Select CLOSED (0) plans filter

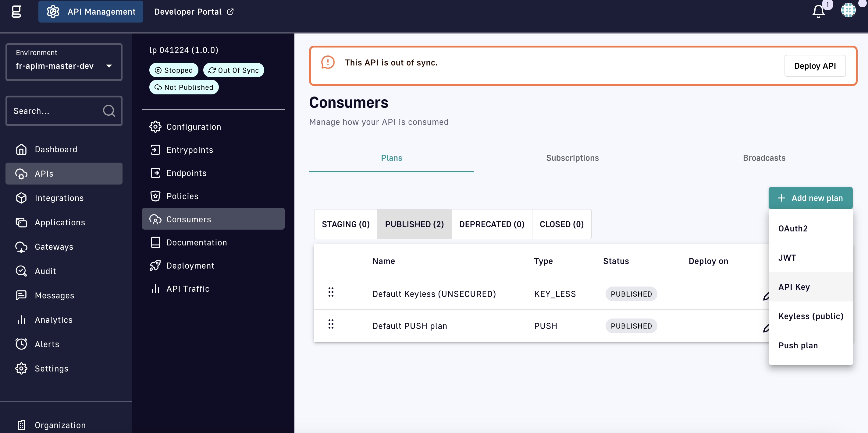561,224
